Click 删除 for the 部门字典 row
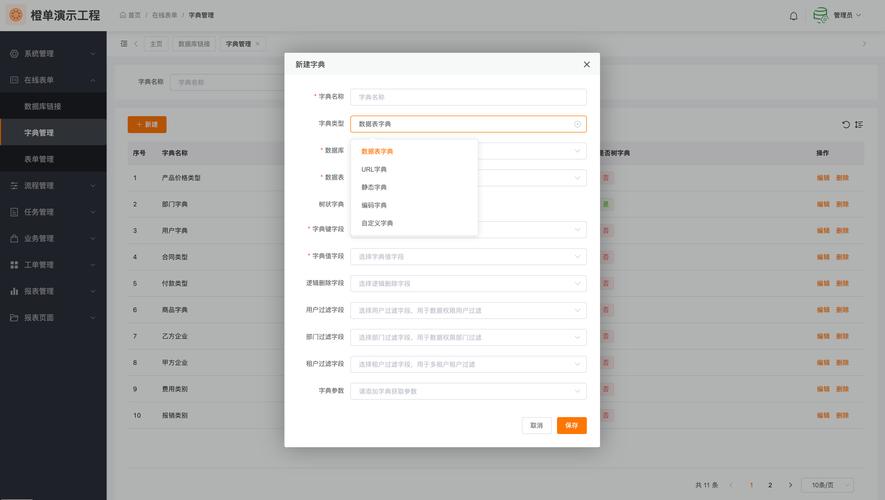Screen dimensions: 885x500 [842, 204]
